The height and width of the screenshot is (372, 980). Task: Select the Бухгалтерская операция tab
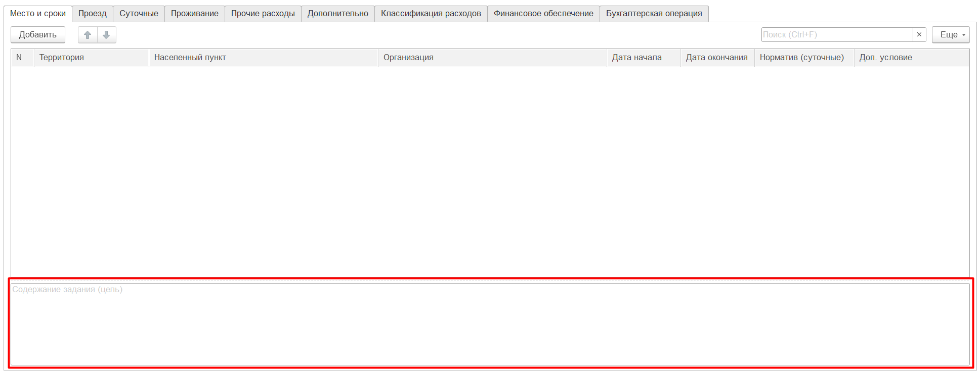point(654,14)
